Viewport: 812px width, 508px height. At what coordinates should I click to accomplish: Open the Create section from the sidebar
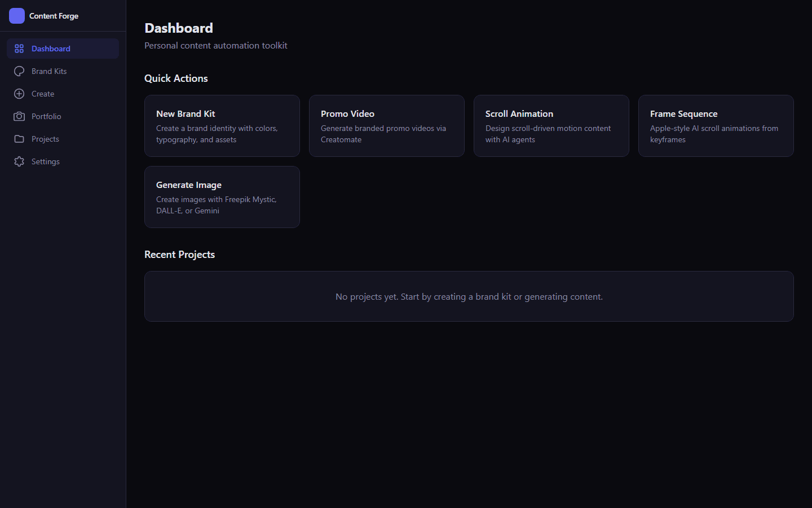tap(42, 94)
